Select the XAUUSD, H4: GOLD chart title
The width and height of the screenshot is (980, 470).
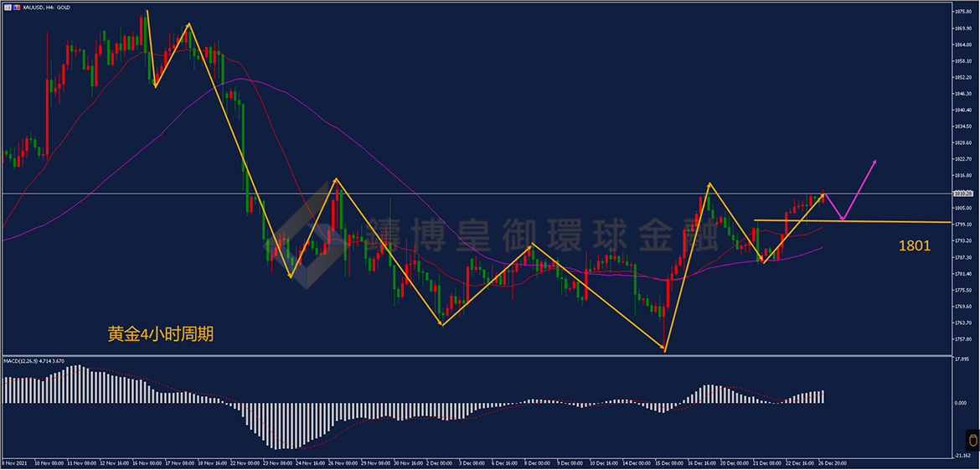point(48,7)
